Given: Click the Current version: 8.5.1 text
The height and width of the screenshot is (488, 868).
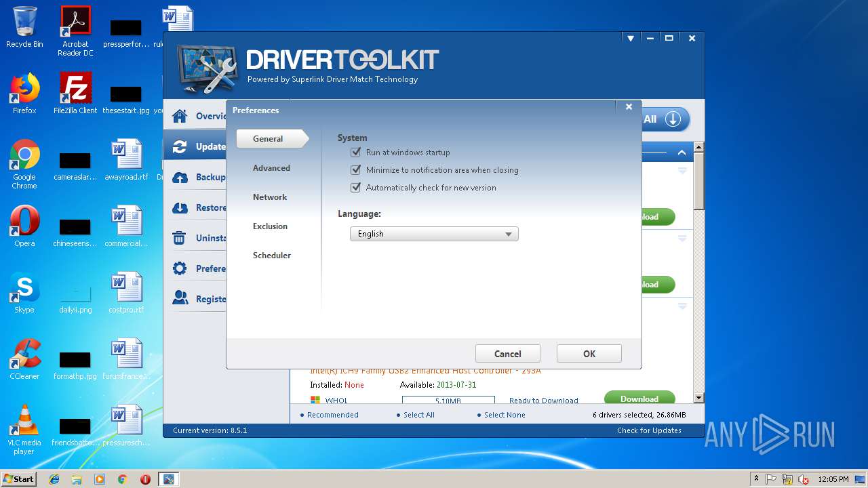Looking at the screenshot, I should pos(210,430).
